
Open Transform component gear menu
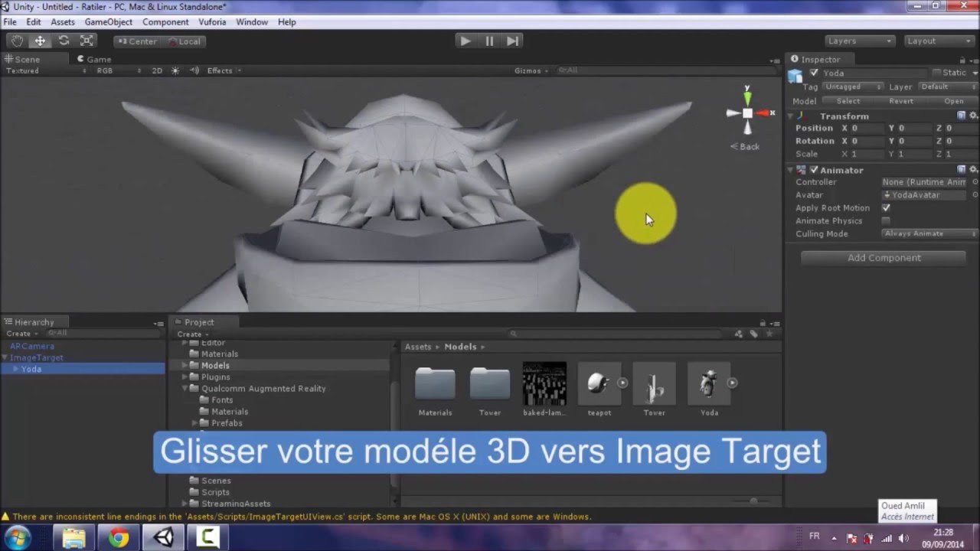tap(973, 116)
